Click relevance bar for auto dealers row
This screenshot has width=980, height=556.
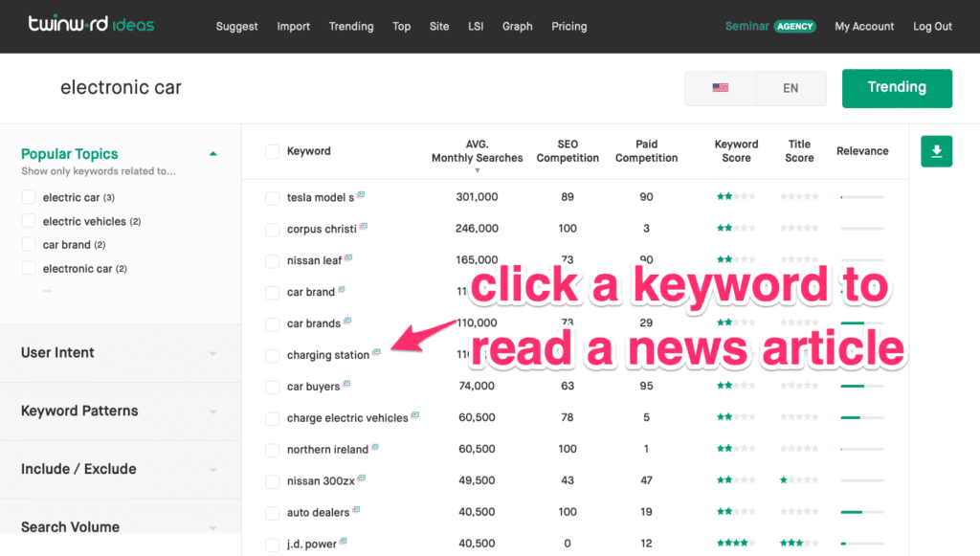coord(862,512)
